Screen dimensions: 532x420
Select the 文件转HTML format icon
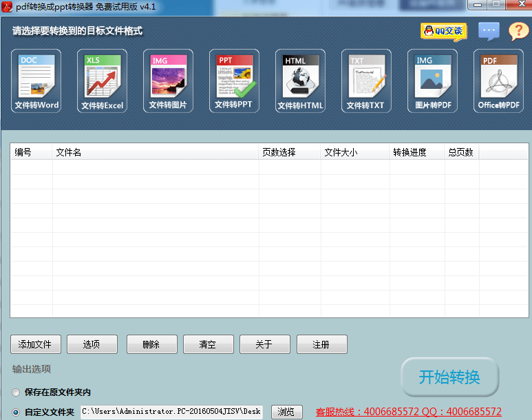[300, 81]
